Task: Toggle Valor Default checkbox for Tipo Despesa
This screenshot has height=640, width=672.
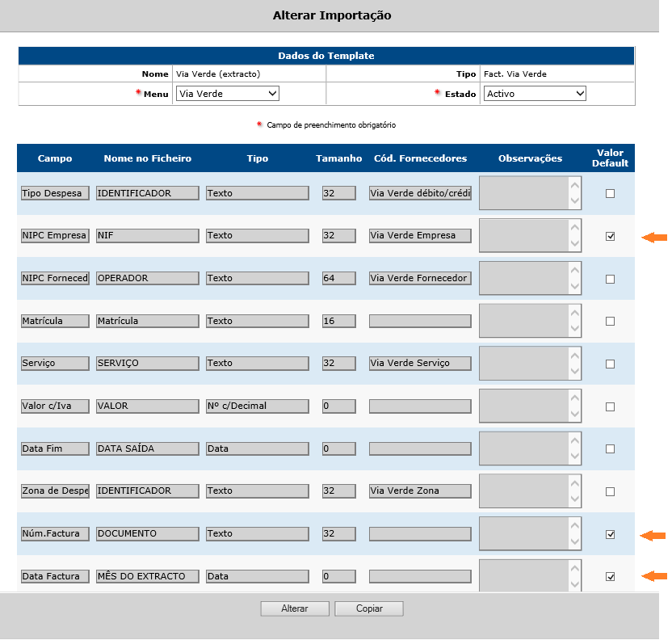Action: (x=610, y=193)
